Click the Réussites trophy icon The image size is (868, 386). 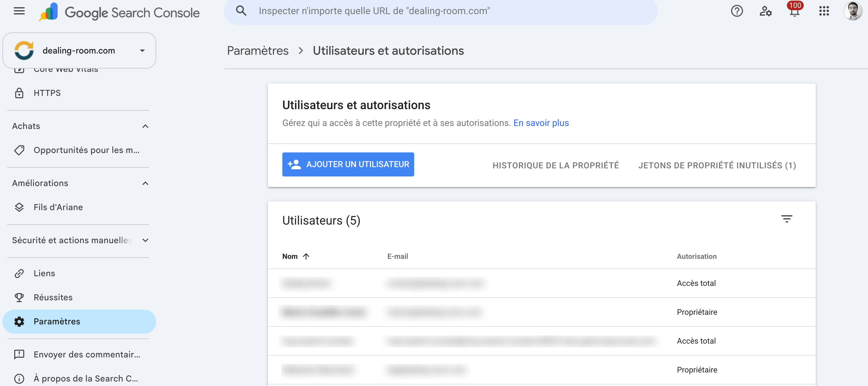click(19, 297)
